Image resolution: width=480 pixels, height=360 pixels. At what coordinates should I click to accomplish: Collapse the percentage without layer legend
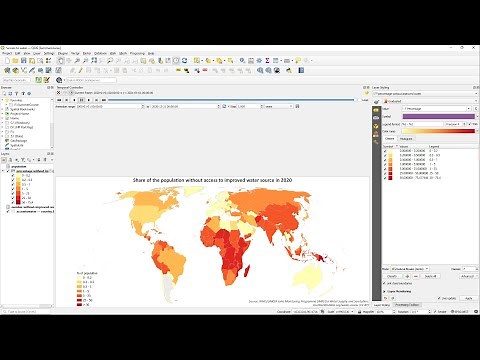[x=3, y=171]
